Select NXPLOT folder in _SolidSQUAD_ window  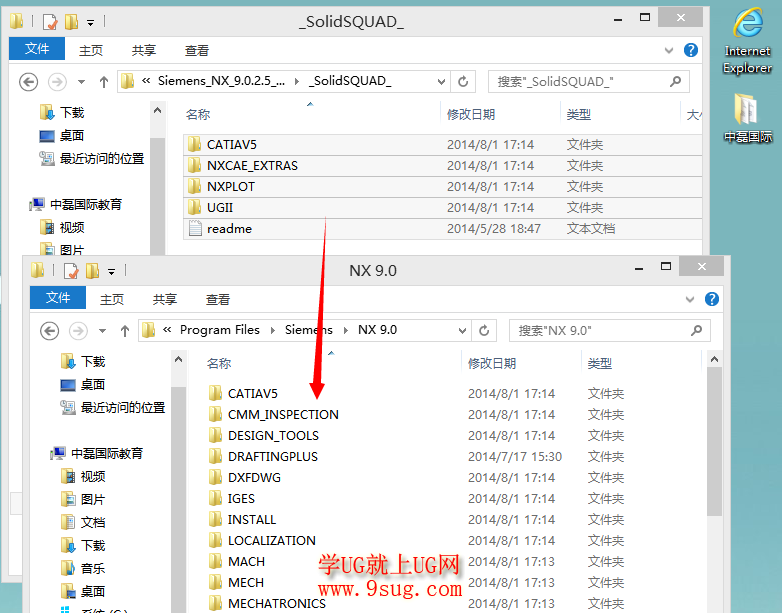[x=442, y=187]
